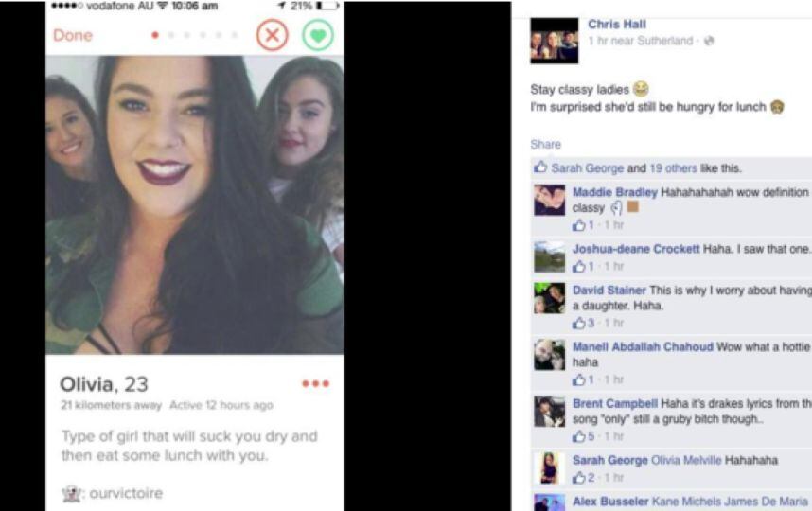
Task: Tap the red X dislike icon
Action: click(272, 35)
